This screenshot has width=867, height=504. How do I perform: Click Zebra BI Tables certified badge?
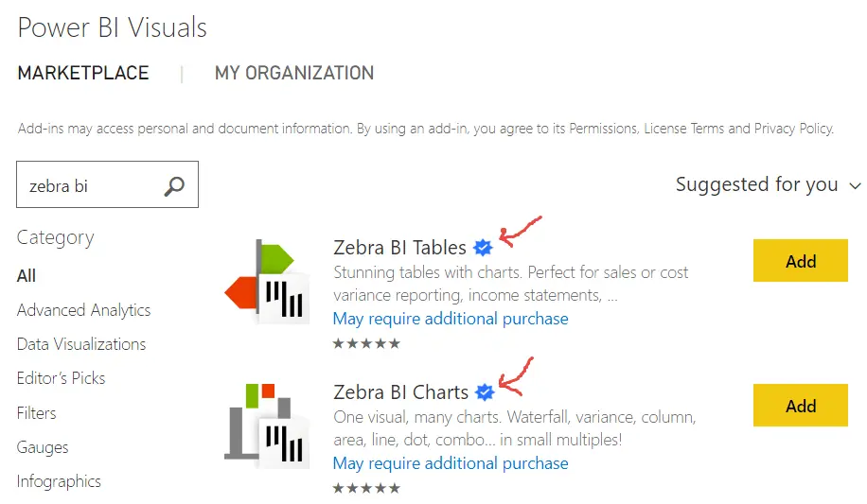tap(483, 248)
